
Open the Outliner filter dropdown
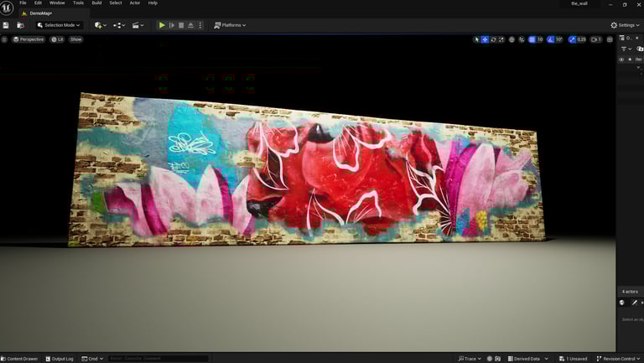click(626, 49)
